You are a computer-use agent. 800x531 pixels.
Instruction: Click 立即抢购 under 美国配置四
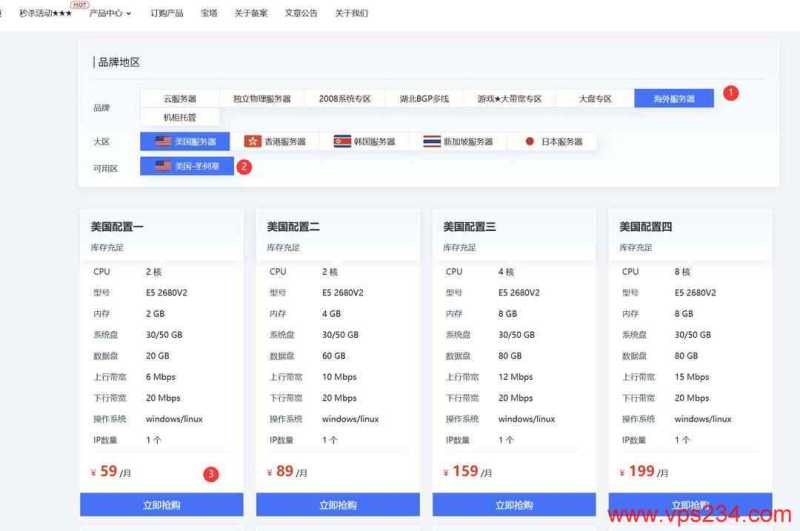690,504
